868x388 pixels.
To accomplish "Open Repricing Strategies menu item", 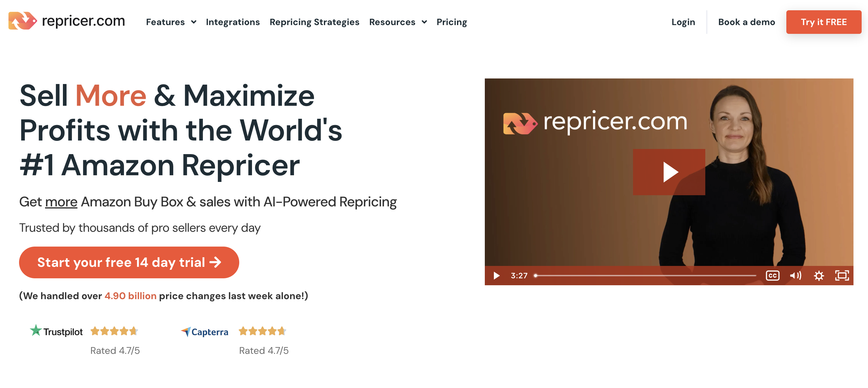I will 314,22.
